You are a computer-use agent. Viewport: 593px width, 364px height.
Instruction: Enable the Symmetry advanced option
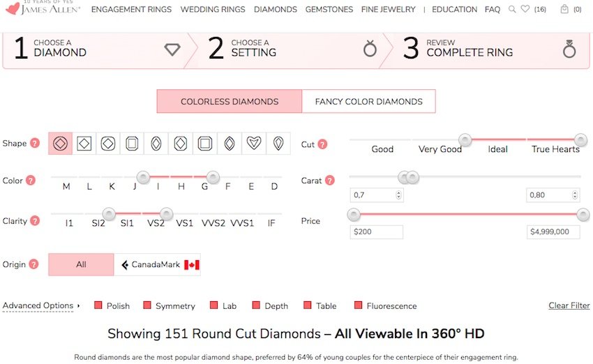(x=147, y=305)
